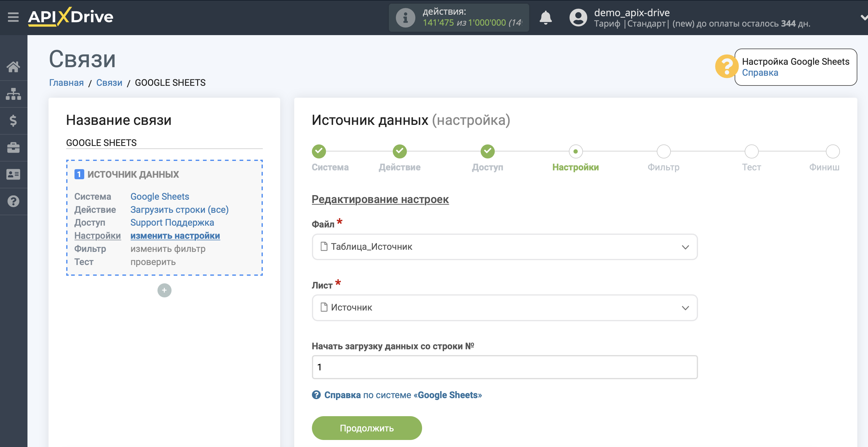Image resolution: width=868 pixels, height=447 pixels.
Task: Open notifications bell
Action: tap(545, 17)
